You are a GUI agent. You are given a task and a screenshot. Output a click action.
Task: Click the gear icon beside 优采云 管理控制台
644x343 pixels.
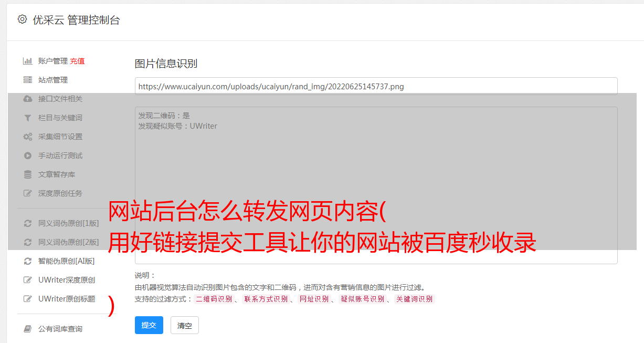(22, 20)
